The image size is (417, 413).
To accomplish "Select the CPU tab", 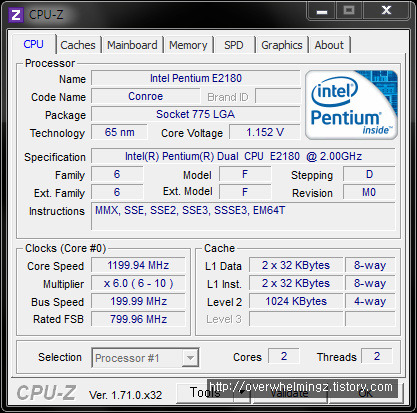I will 33,44.
